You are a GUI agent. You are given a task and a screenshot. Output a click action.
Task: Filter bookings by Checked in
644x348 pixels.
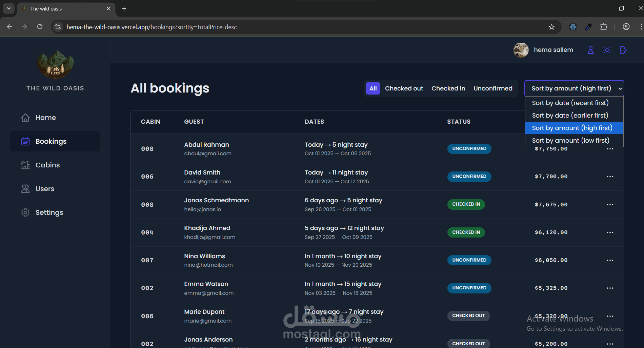pyautogui.click(x=448, y=88)
